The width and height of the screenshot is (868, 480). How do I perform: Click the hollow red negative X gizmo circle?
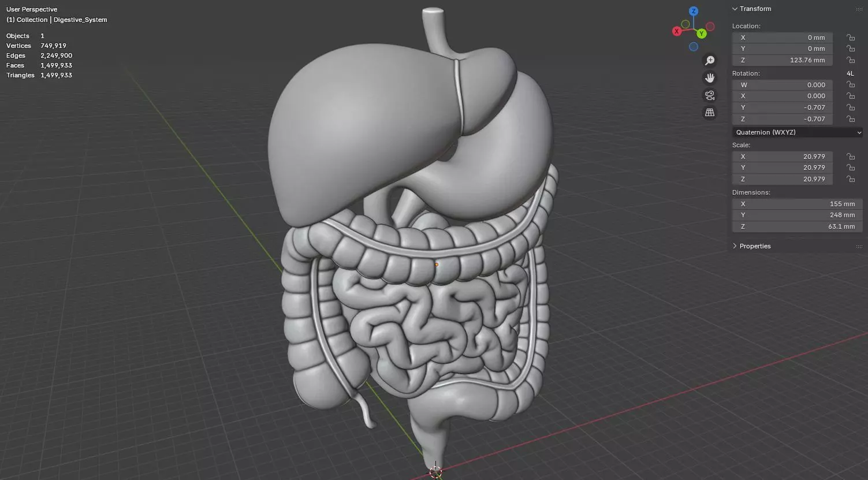(x=710, y=27)
